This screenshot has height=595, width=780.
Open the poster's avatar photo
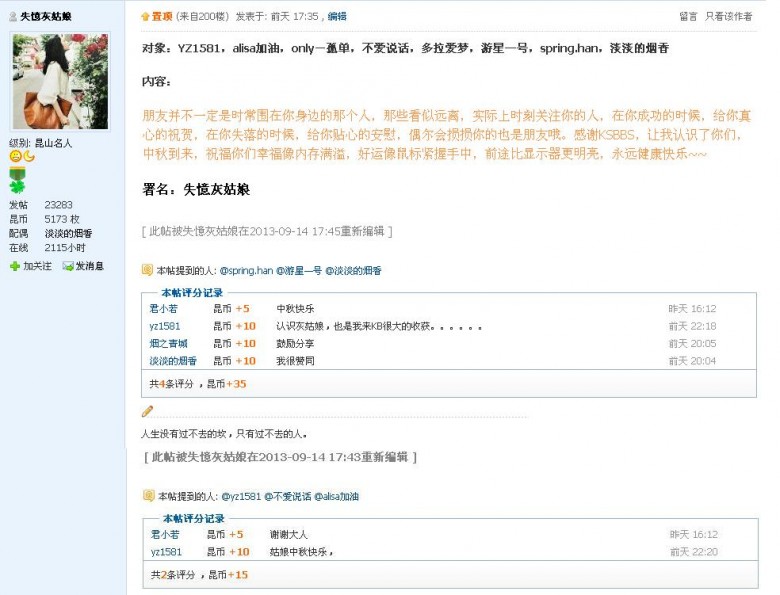coord(60,82)
